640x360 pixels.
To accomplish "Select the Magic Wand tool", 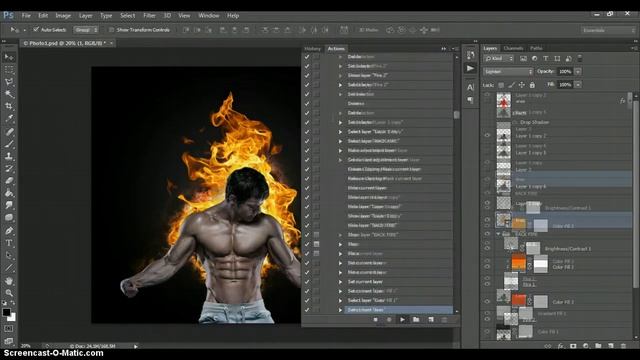I will coord(9,94).
